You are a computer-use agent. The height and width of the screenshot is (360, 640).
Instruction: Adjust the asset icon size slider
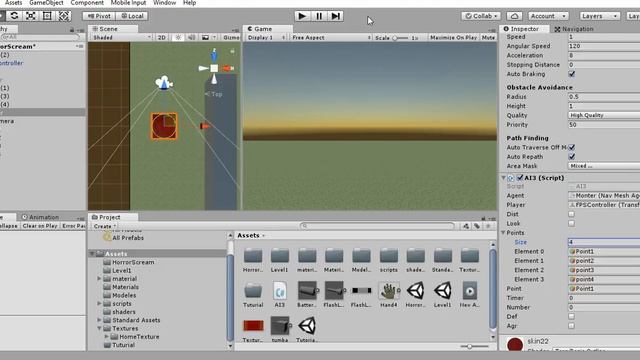tap(470, 347)
